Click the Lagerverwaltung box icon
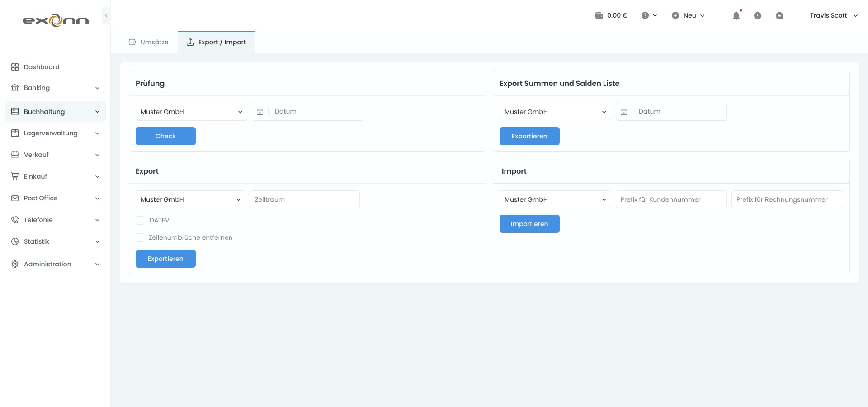 (x=15, y=133)
